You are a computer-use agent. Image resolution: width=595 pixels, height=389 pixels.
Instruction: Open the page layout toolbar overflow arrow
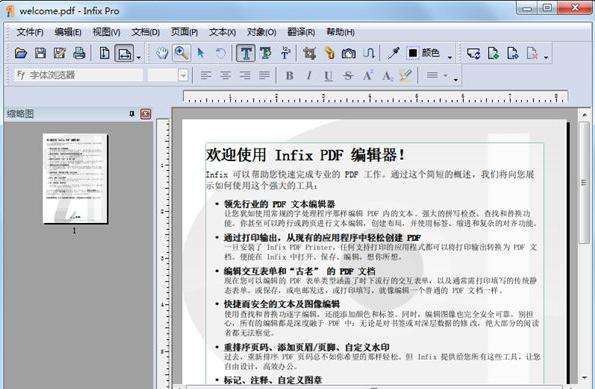(139, 57)
